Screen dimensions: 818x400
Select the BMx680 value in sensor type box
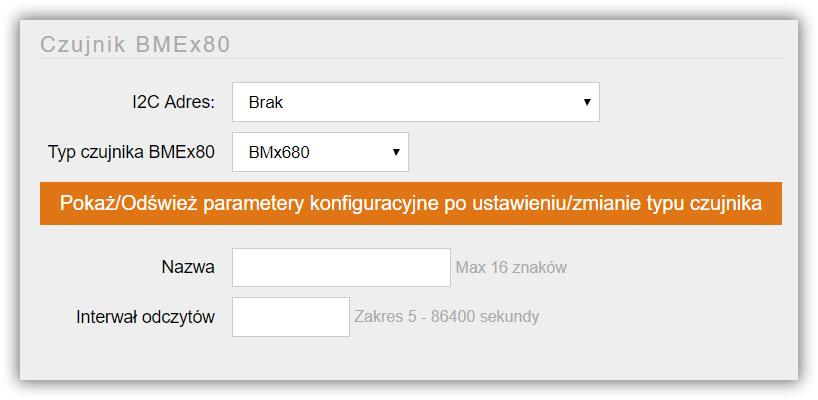point(279,152)
